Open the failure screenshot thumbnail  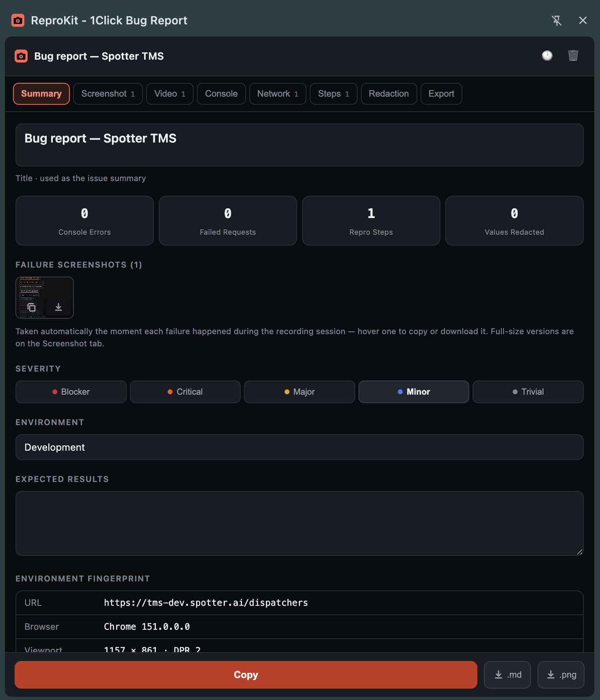coord(45,298)
